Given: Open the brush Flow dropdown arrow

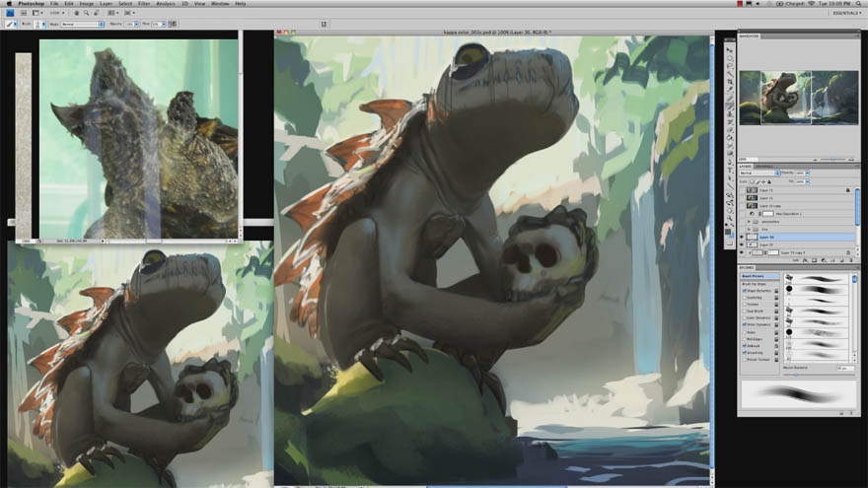Looking at the screenshot, I should (x=164, y=25).
